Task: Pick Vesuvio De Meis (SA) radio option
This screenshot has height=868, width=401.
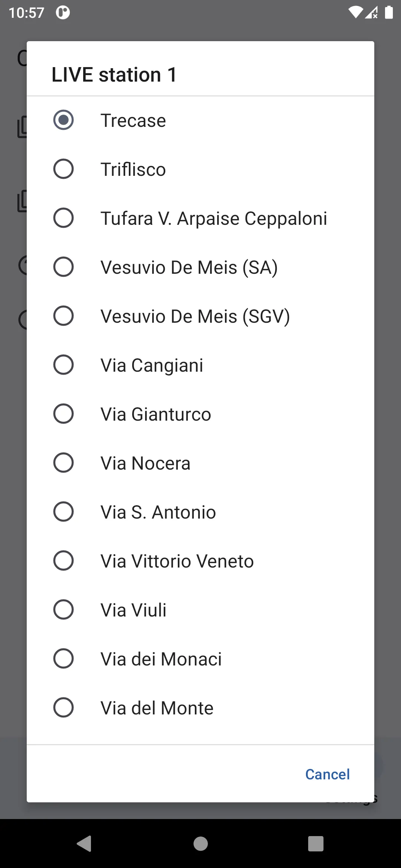Action: tap(200, 267)
